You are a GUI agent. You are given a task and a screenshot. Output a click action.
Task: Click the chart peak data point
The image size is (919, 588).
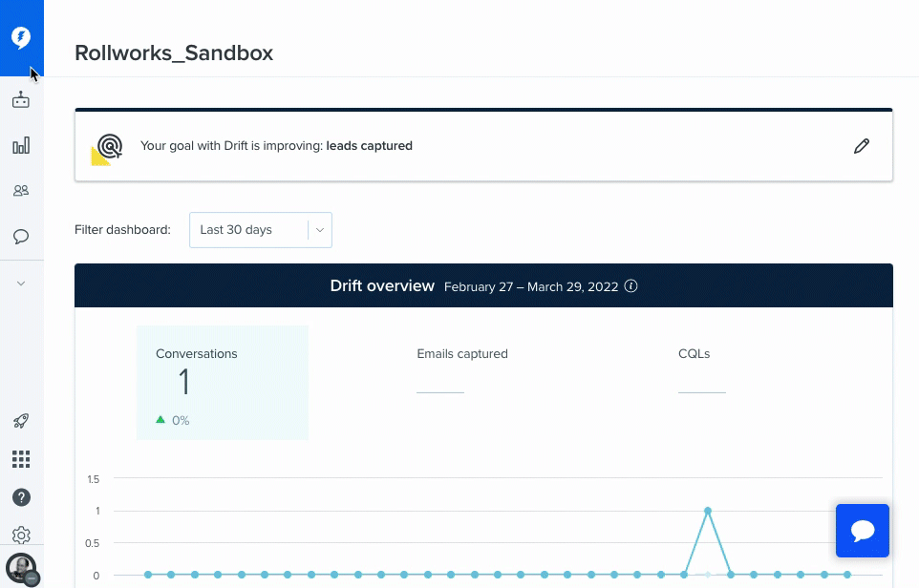[x=708, y=511]
